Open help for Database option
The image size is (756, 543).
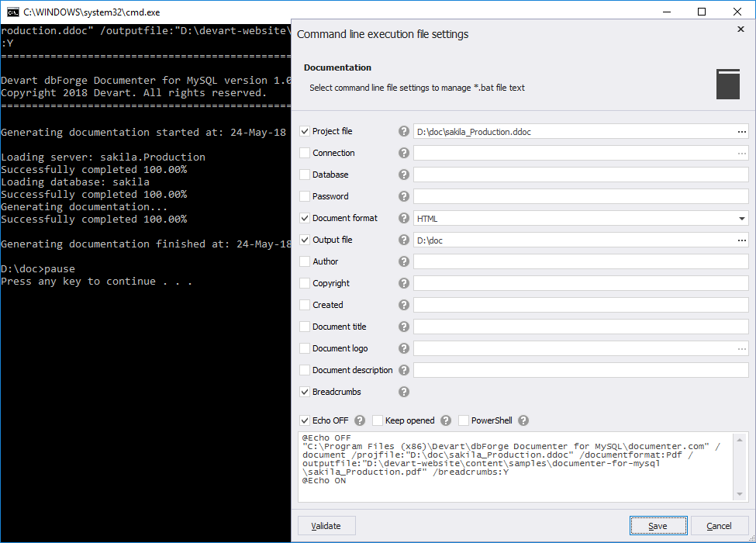click(404, 175)
